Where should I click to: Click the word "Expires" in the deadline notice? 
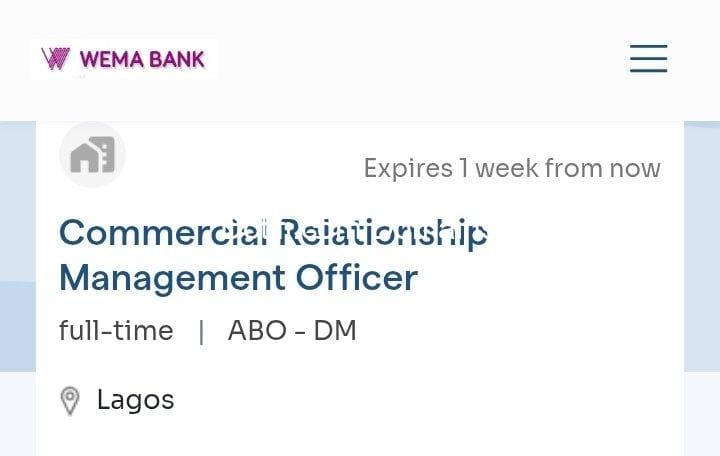click(x=408, y=168)
